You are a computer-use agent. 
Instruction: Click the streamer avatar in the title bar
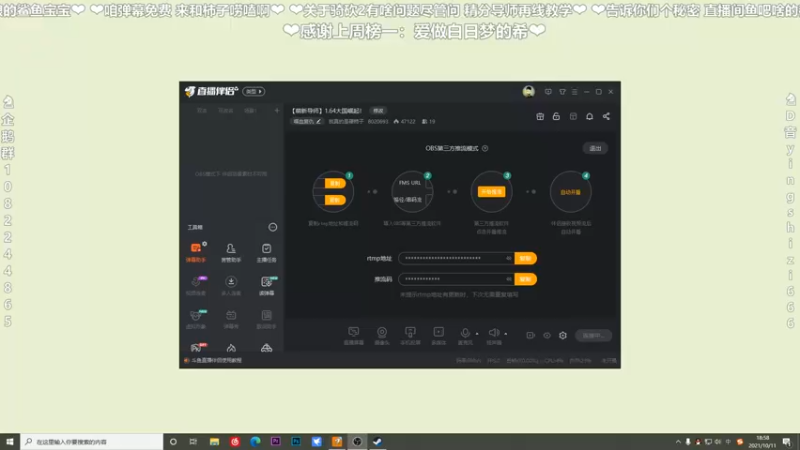(529, 91)
